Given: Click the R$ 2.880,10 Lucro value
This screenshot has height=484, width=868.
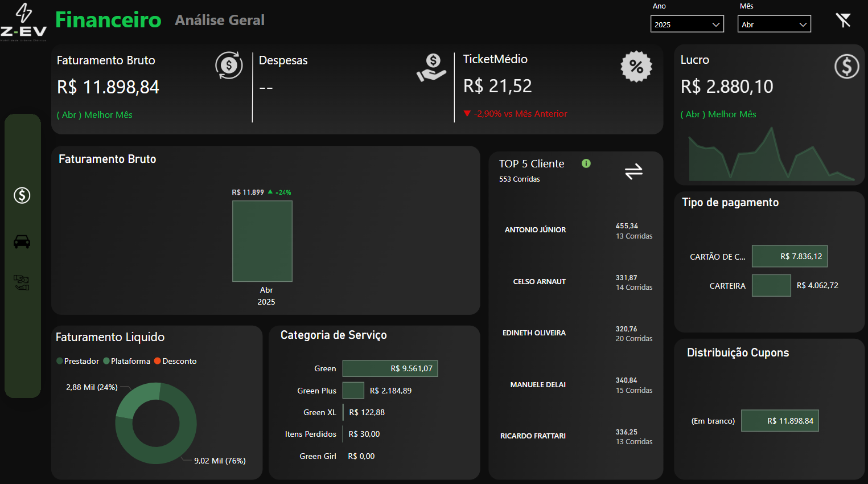Looking at the screenshot, I should pyautogui.click(x=727, y=87).
